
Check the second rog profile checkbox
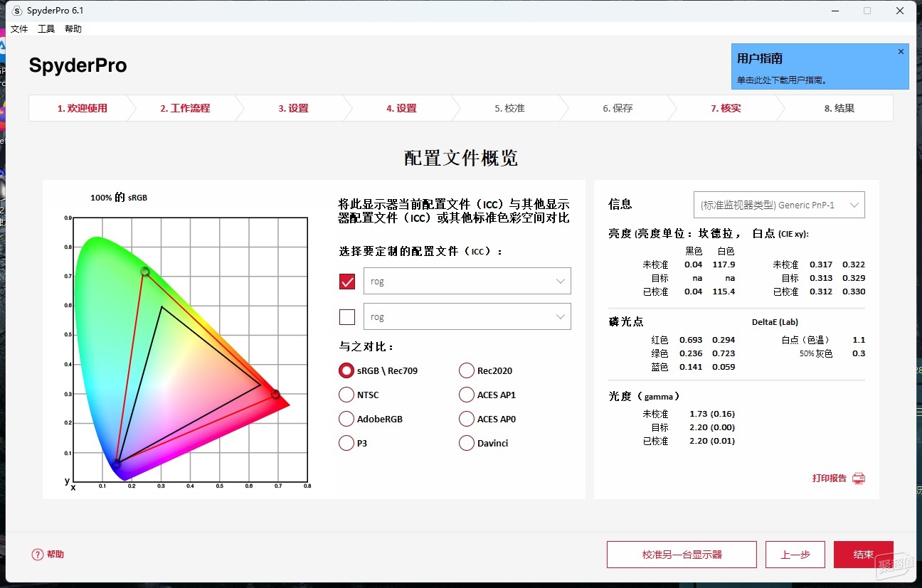point(347,317)
